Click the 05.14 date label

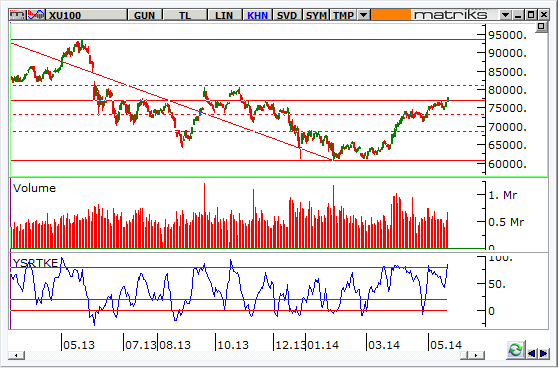point(446,345)
